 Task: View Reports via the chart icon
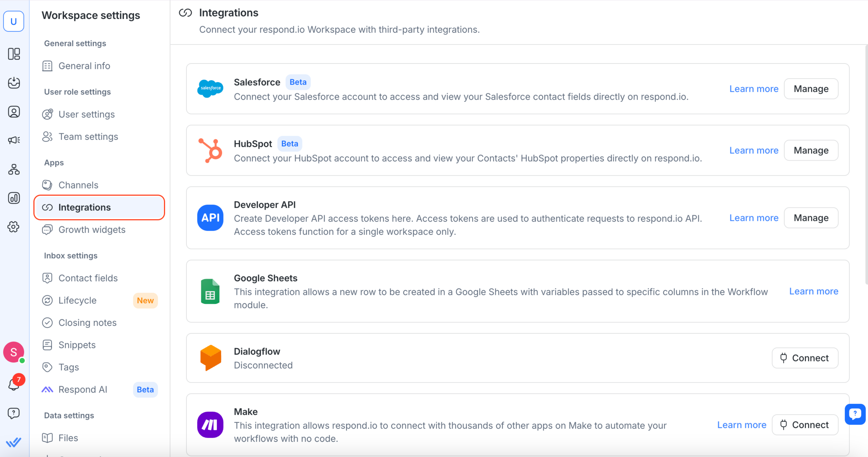14,198
